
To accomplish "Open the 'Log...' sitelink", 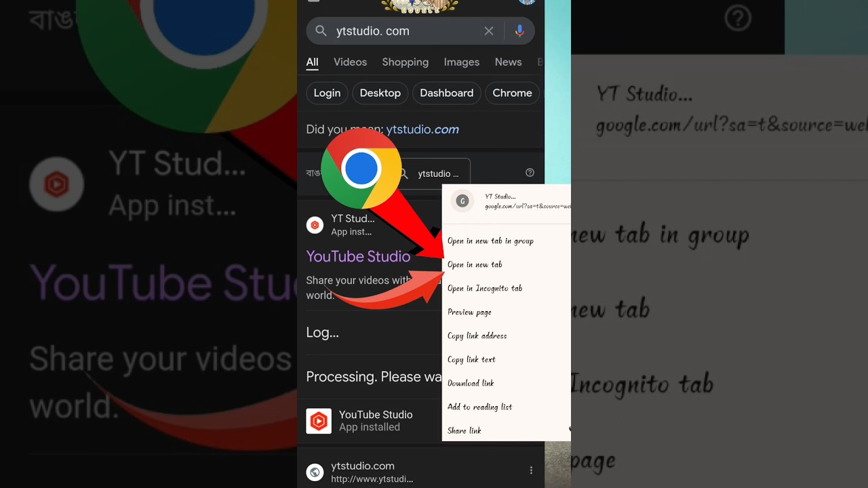I will 322,333.
